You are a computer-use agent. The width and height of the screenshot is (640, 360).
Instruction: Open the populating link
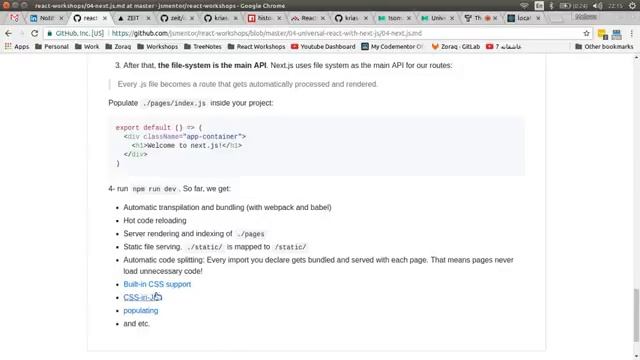(x=141, y=311)
